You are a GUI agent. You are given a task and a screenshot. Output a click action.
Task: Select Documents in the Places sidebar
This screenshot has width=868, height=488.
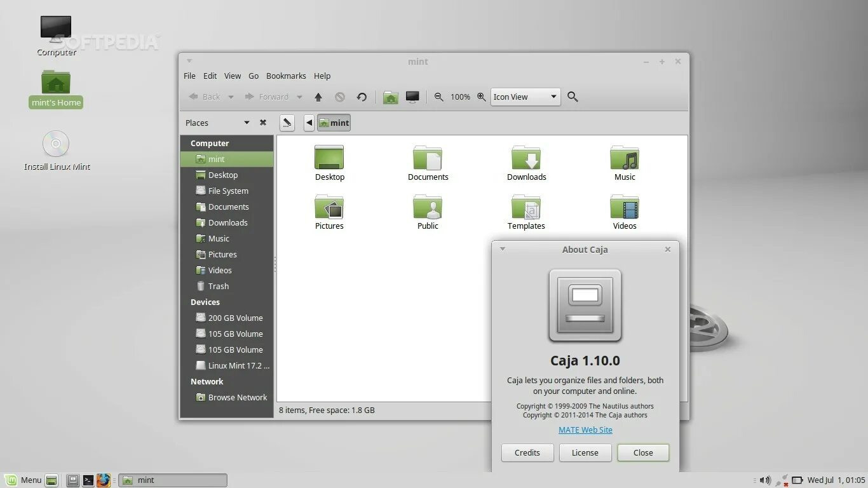227,207
